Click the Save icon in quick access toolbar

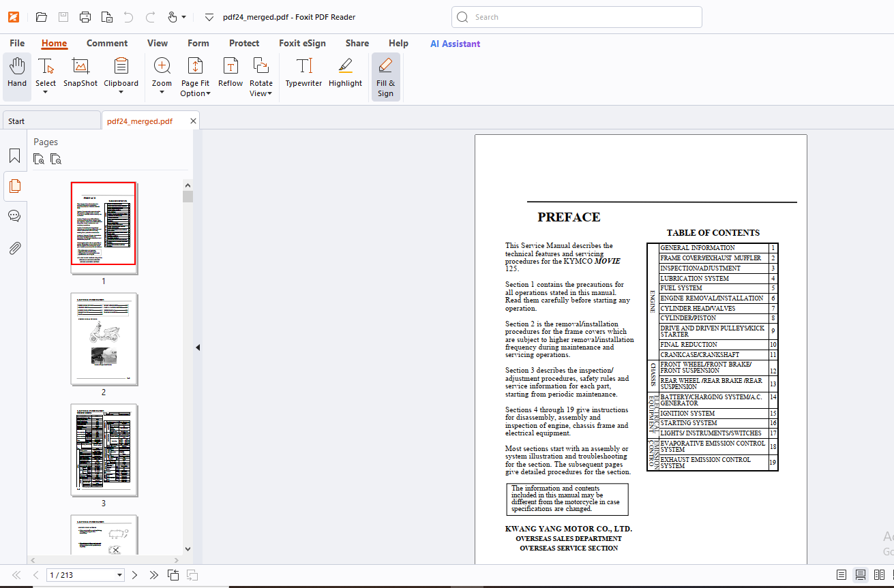coord(63,17)
